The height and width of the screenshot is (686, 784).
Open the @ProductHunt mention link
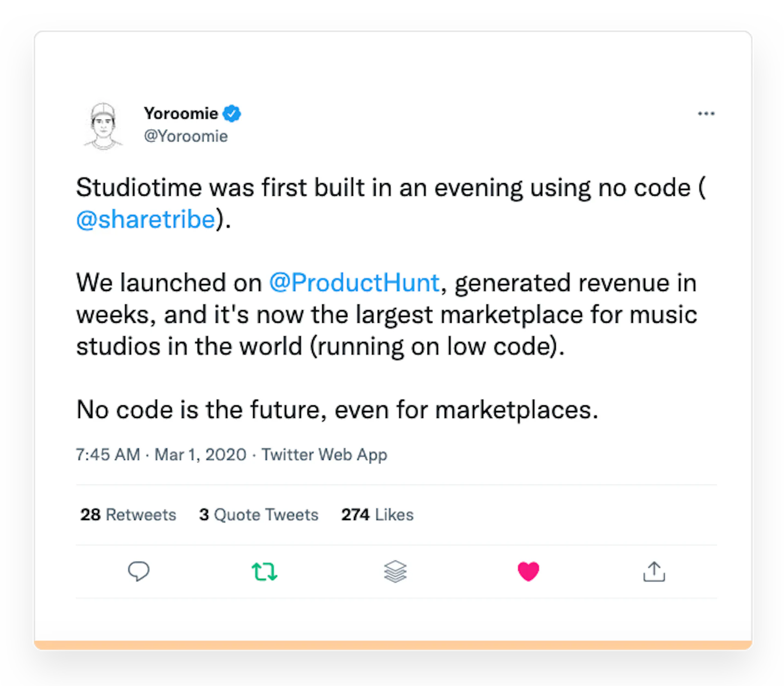(353, 282)
